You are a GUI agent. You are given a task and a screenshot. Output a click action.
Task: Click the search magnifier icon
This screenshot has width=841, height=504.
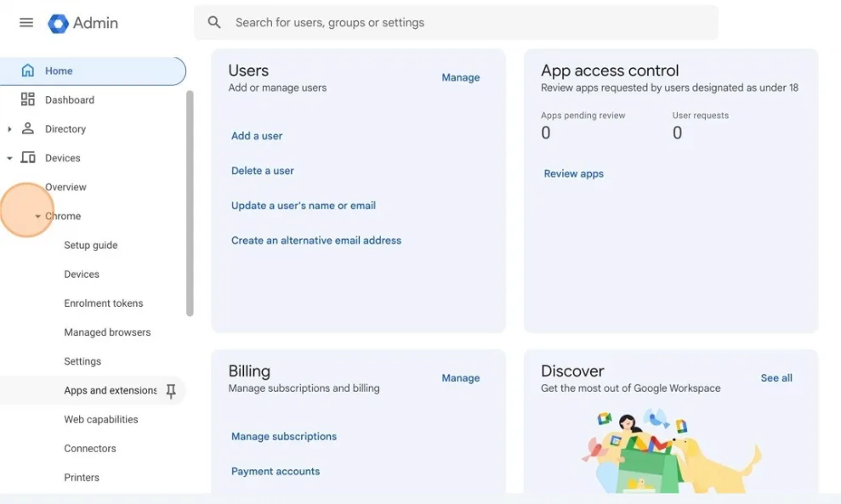[214, 23]
